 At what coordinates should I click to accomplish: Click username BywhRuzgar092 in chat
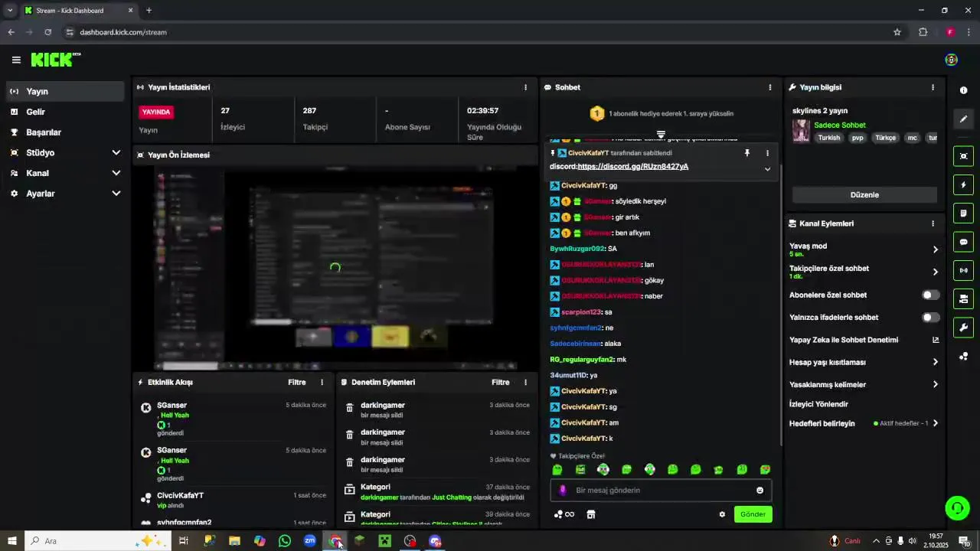577,249
